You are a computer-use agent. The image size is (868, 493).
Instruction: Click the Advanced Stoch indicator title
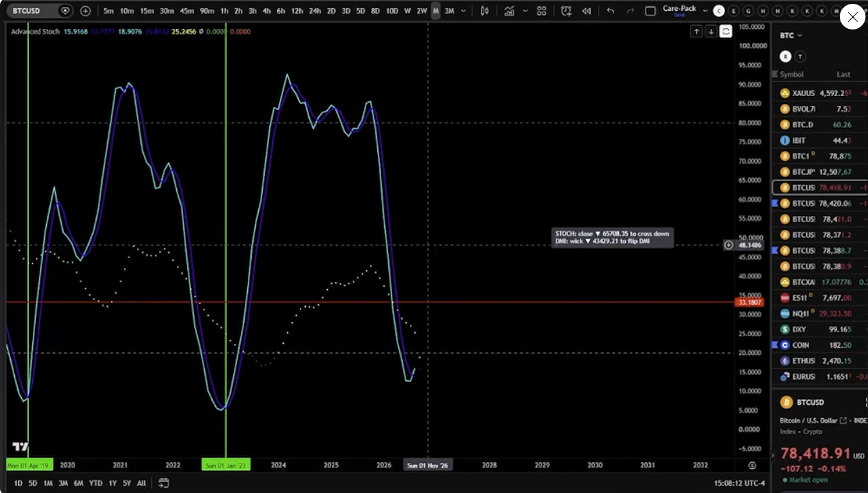35,31
